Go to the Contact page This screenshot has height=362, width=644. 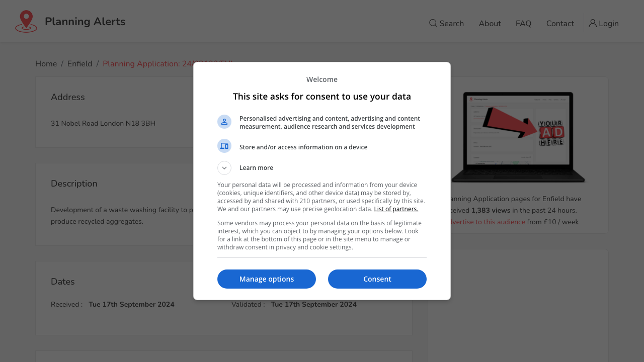(560, 24)
